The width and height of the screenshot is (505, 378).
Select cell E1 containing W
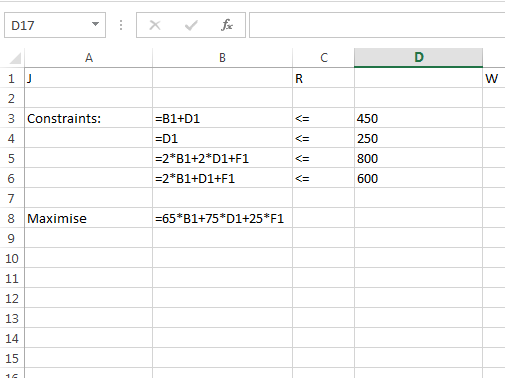click(x=494, y=78)
